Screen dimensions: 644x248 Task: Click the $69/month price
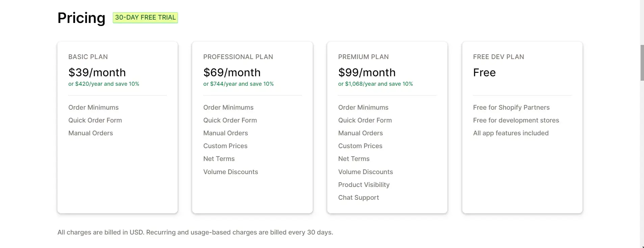tap(232, 73)
